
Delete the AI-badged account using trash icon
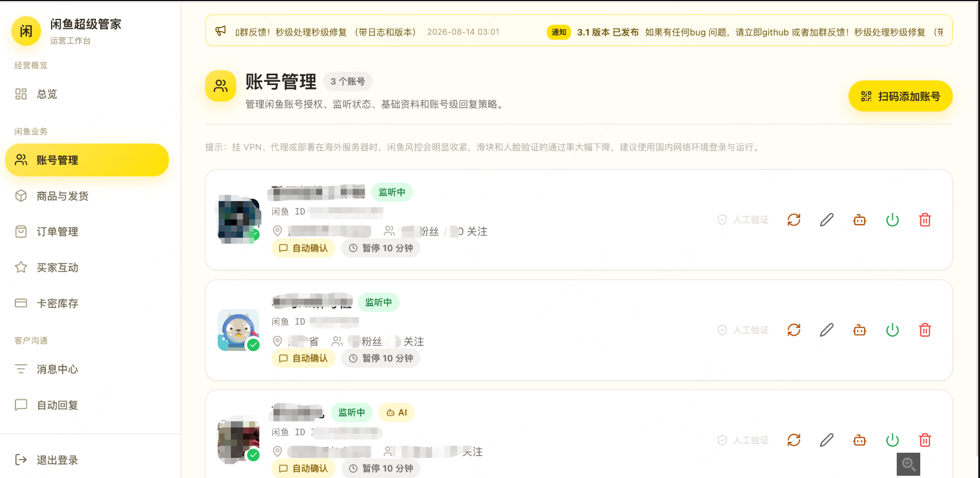925,440
